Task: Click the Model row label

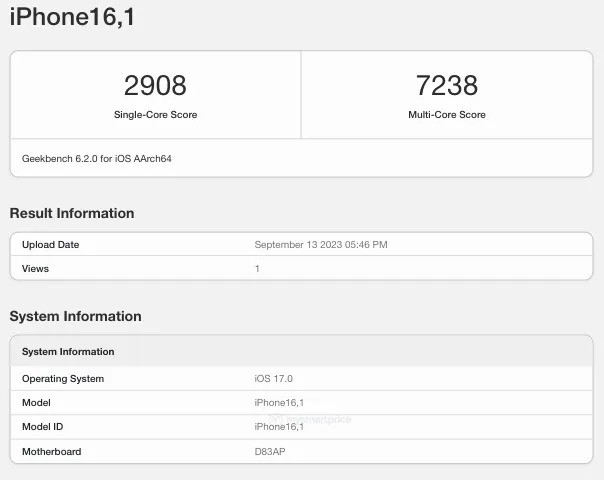Action: pyautogui.click(x=36, y=403)
